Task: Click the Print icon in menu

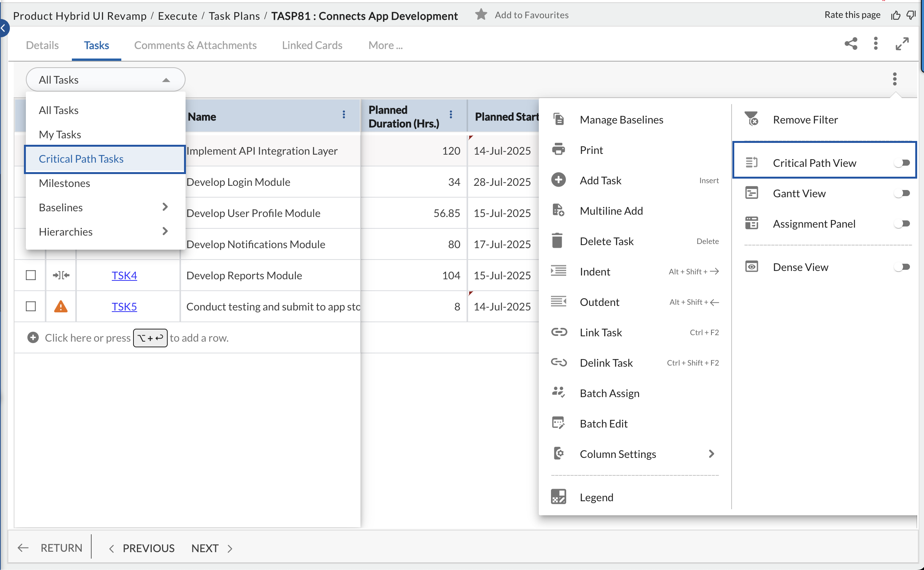Action: [558, 150]
